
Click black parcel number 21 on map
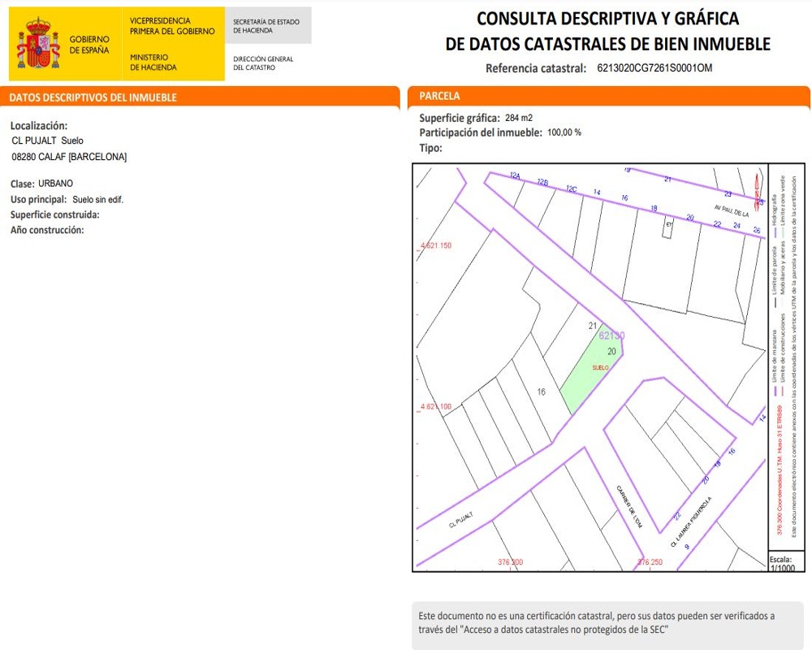[593, 326]
